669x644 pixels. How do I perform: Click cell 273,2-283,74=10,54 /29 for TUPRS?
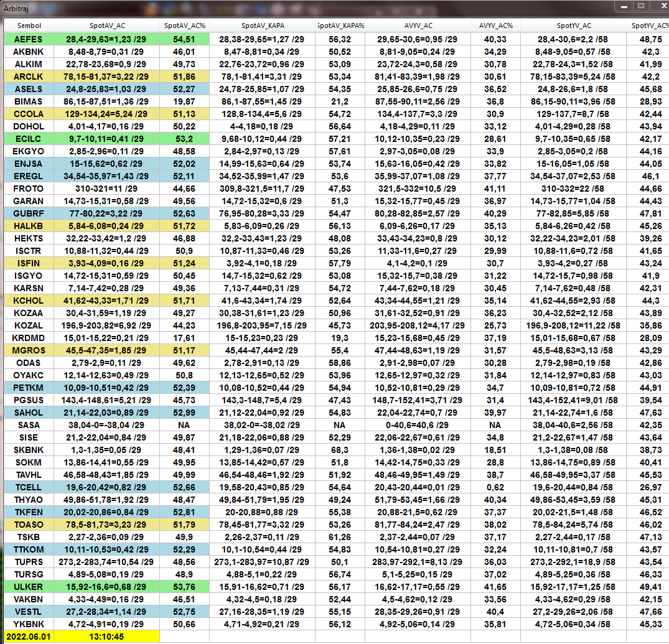(106, 562)
